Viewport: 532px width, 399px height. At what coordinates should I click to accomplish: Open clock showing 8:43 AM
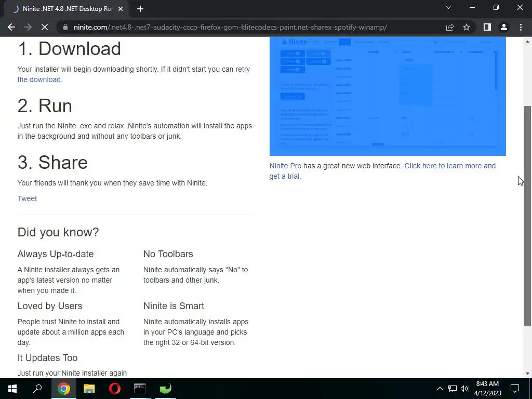pos(487,389)
